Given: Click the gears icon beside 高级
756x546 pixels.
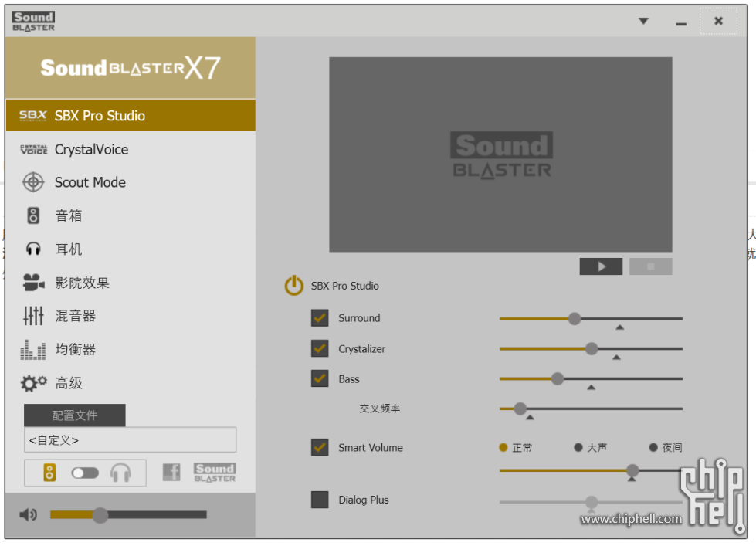Looking at the screenshot, I should [x=33, y=383].
